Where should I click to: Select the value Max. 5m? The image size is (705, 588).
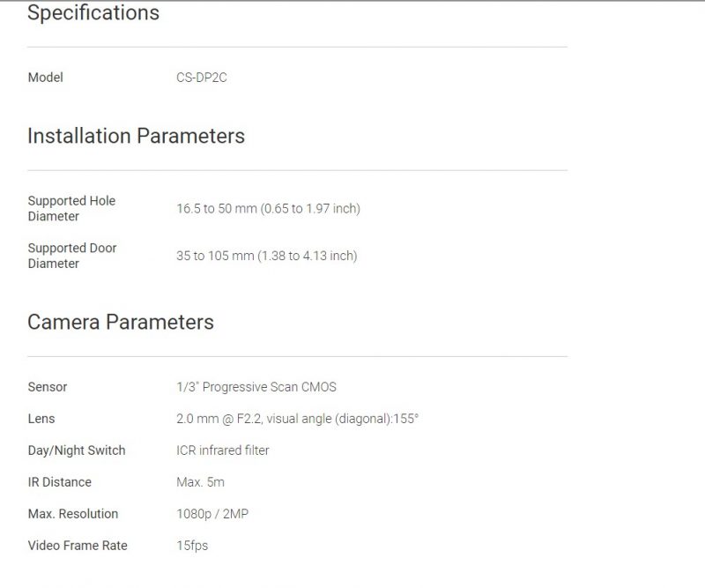click(x=200, y=482)
